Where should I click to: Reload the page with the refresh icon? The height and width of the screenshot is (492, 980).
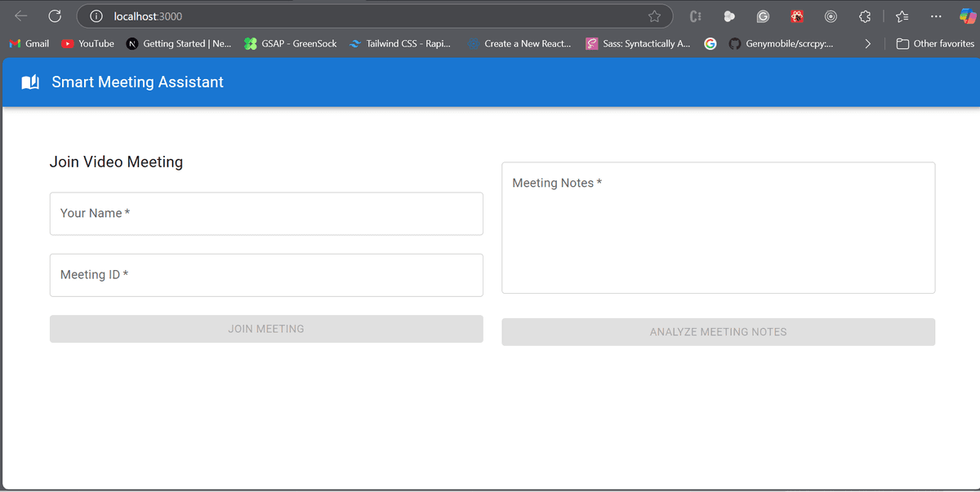tap(55, 16)
